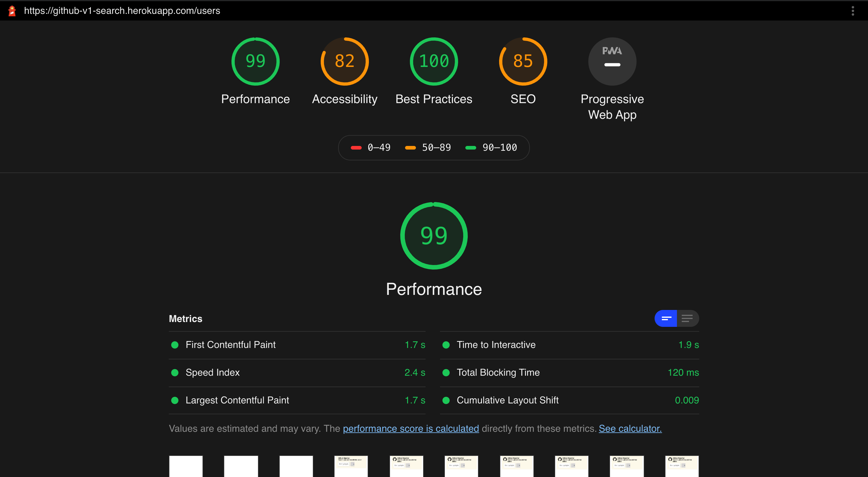The image size is (868, 477).
Task: Click the Best Practices gauge 100
Action: 434,61
